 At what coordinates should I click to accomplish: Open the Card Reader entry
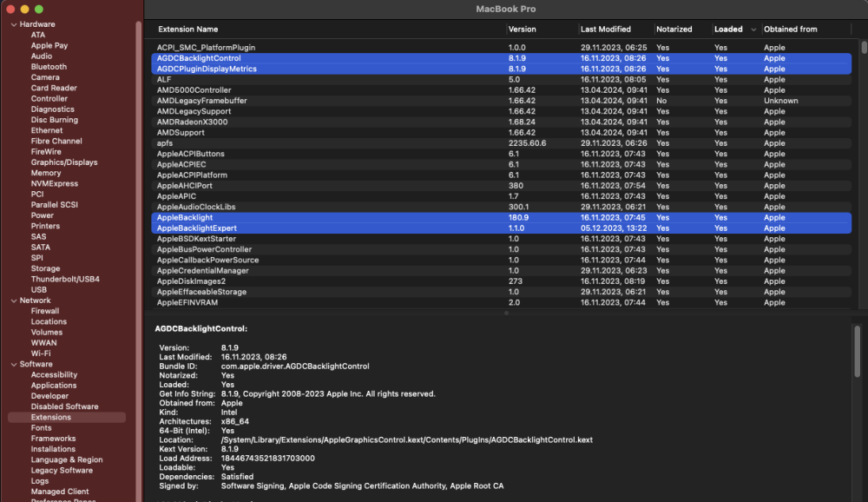coord(54,88)
